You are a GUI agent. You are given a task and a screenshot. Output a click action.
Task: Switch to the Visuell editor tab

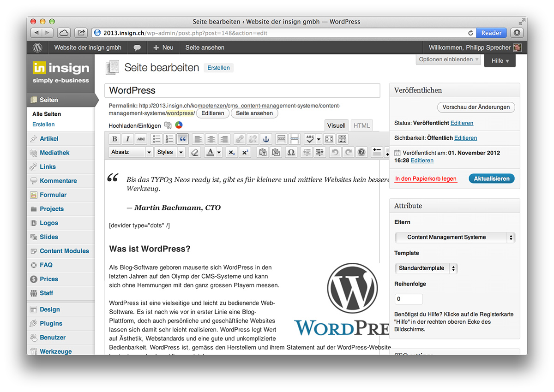[337, 125]
